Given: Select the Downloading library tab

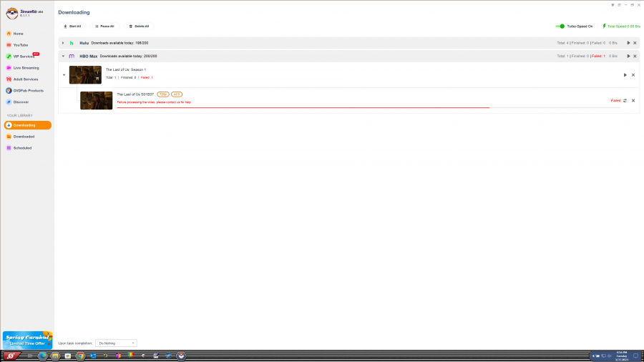Looking at the screenshot, I should tap(27, 125).
